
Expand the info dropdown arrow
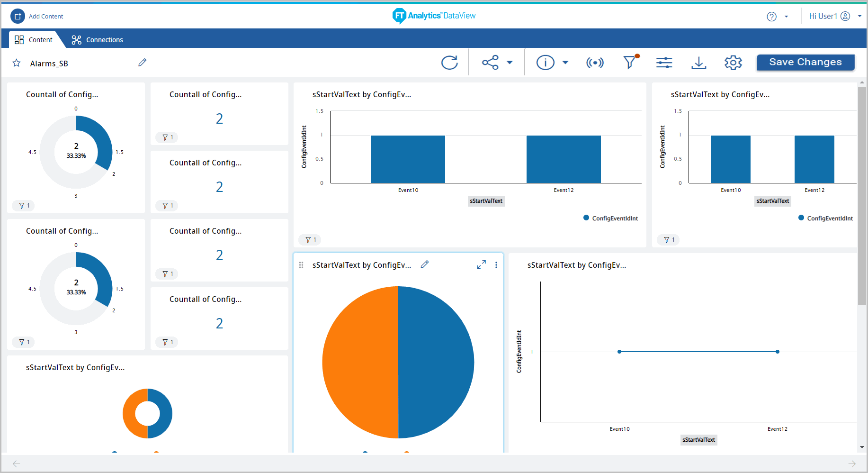(565, 63)
